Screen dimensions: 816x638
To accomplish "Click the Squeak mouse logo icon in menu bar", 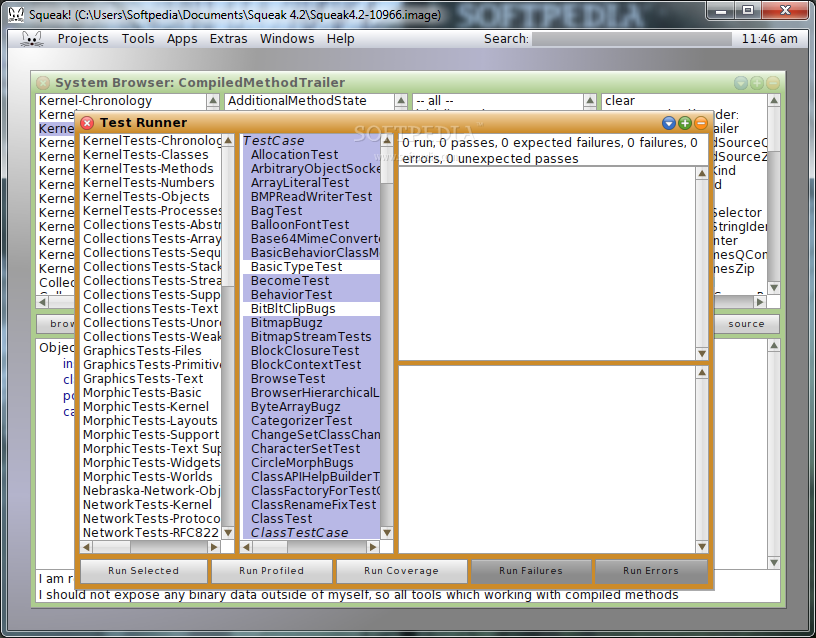I will coord(32,39).
